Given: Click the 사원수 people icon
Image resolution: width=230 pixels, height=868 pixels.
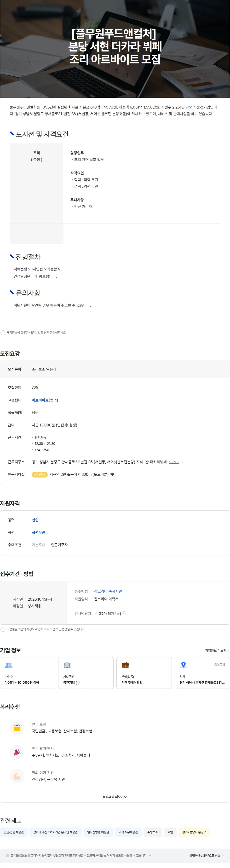Looking at the screenshot, I should [x=9, y=665].
